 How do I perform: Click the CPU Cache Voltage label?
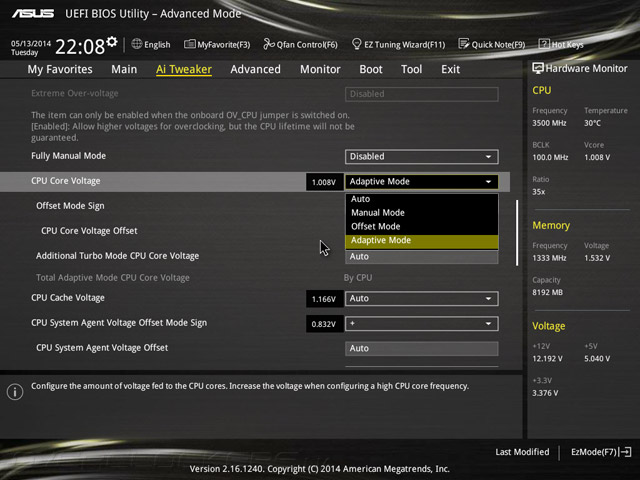[68, 298]
